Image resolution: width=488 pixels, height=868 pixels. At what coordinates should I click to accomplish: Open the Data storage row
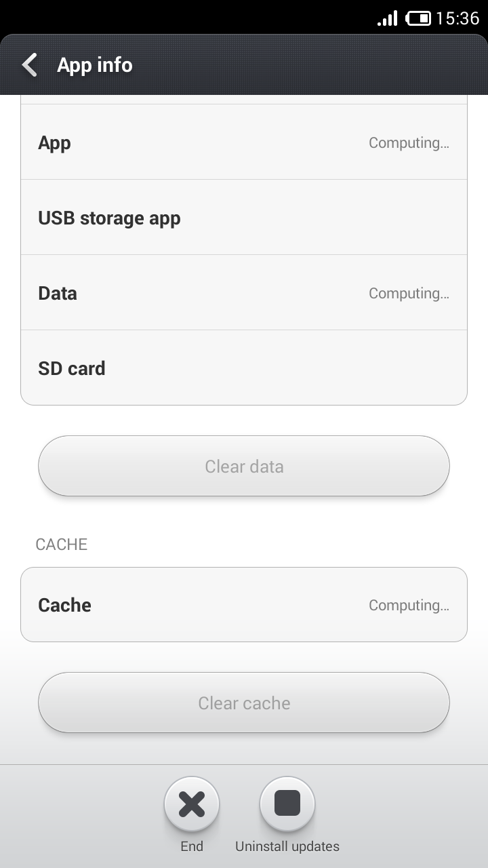(x=244, y=294)
